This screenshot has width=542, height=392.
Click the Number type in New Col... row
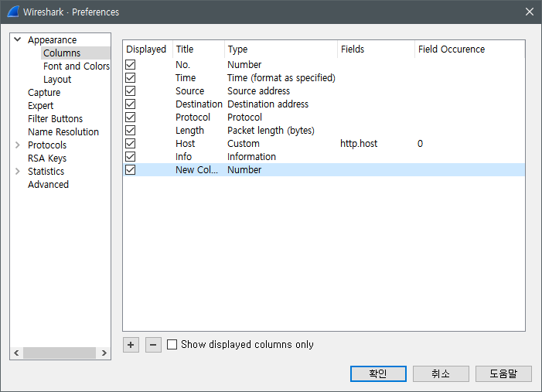click(244, 170)
